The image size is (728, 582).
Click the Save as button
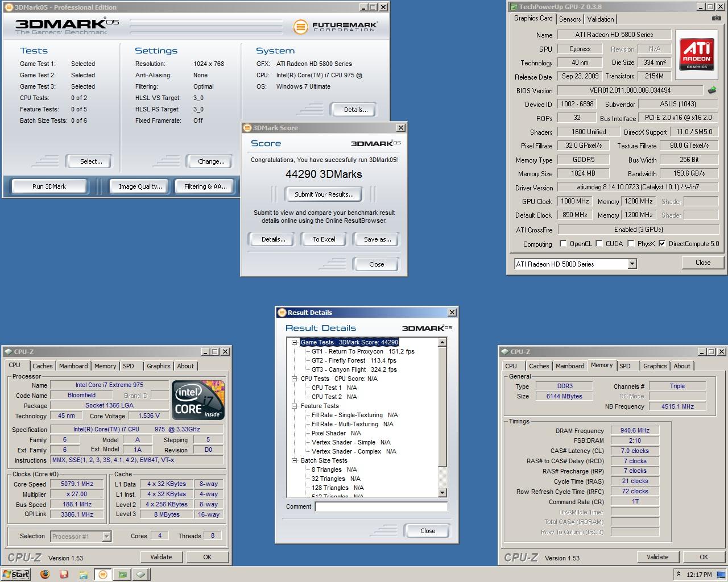pos(377,239)
